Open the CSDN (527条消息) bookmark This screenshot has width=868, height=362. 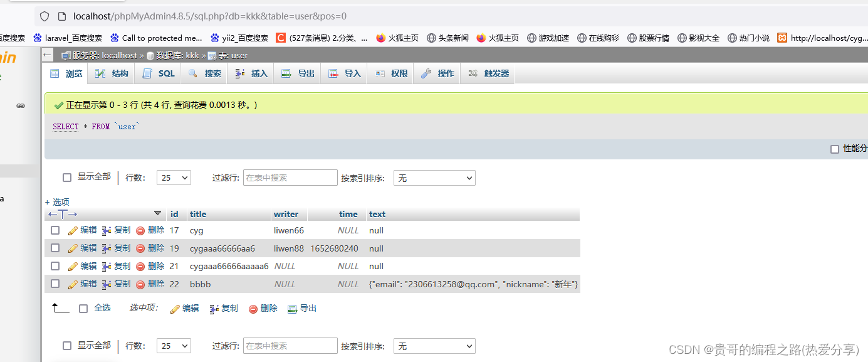coord(322,38)
